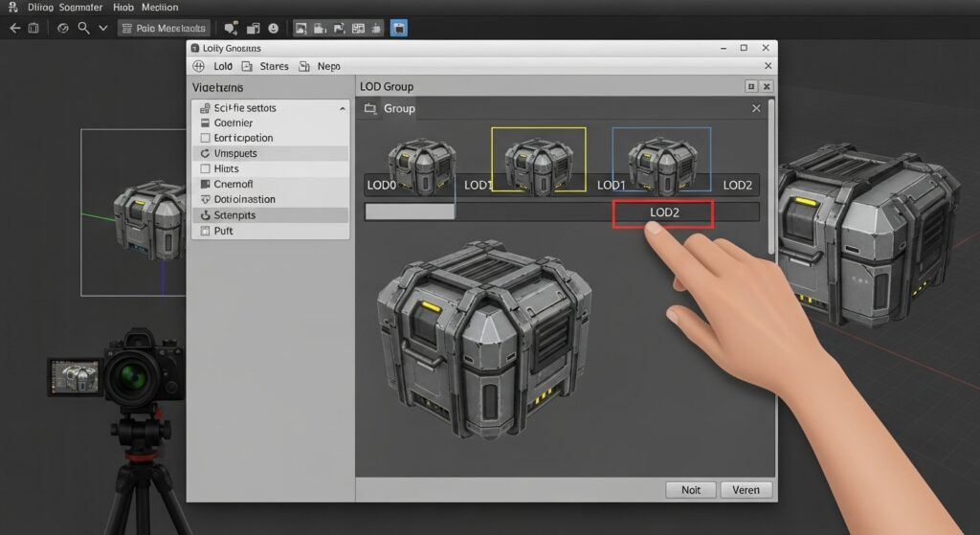Screen dimensions: 980x535
Task: Click the LOD0 slider bar segment
Action: [410, 212]
